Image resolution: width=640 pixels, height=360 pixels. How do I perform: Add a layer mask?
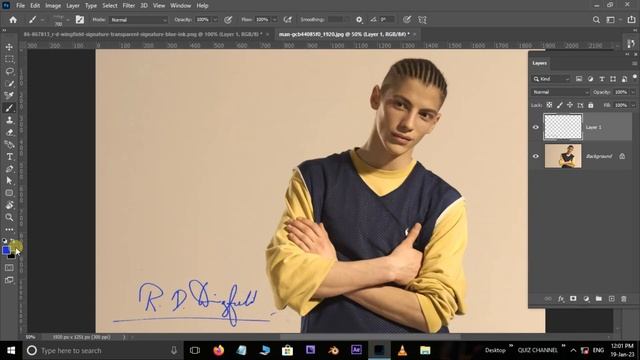pos(573,299)
